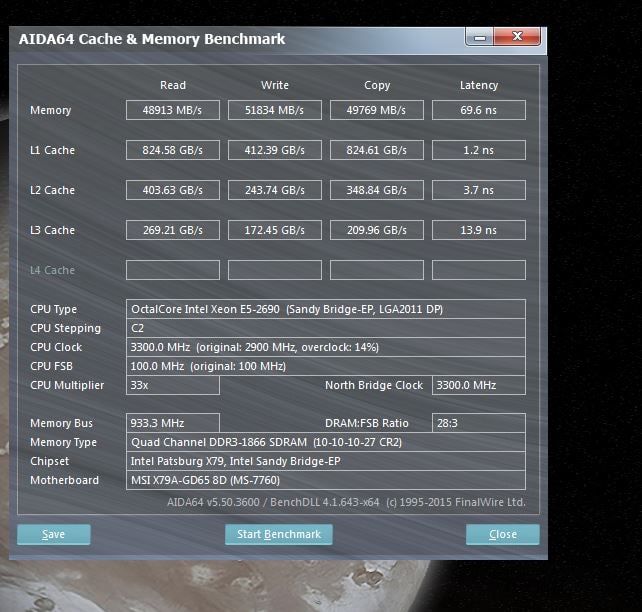Click the CPU FSB value 100.0 MHz

point(326,366)
